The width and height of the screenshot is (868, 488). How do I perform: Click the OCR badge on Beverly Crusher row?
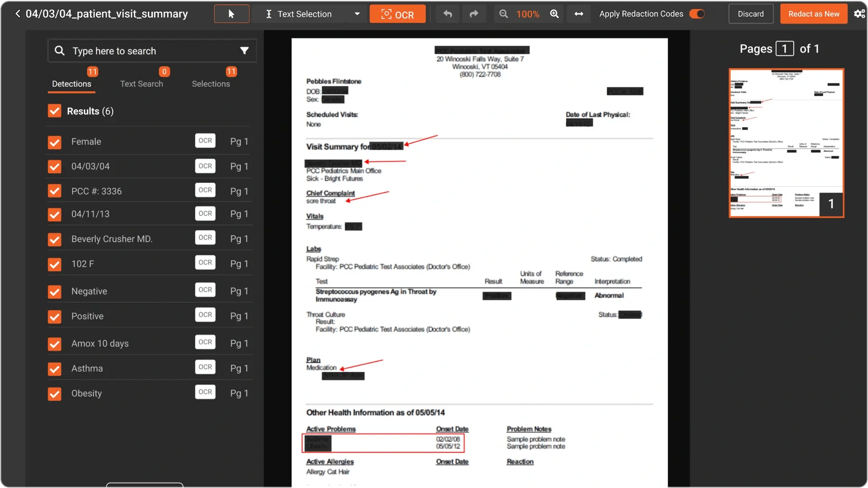[x=205, y=238]
